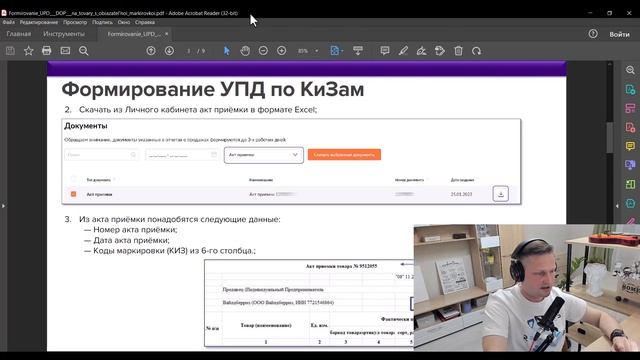The width and height of the screenshot is (640, 360).
Task: Open the Справка menu
Action: pos(144,22)
